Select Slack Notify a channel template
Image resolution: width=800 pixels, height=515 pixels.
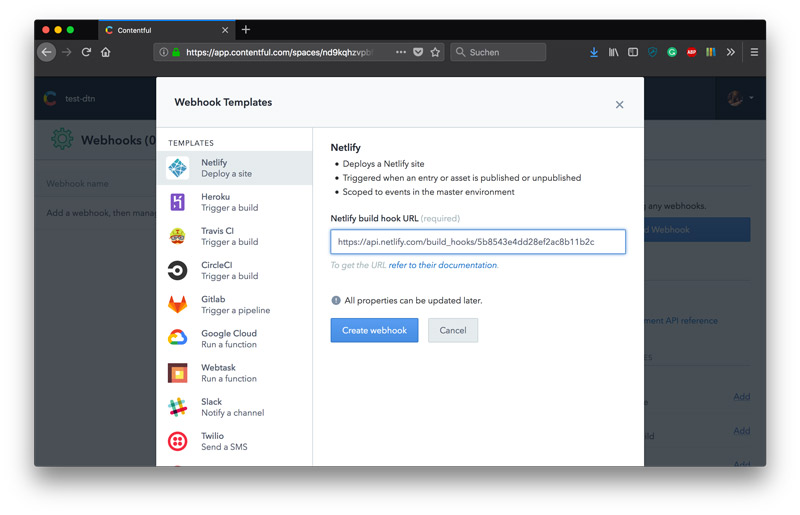[233, 407]
